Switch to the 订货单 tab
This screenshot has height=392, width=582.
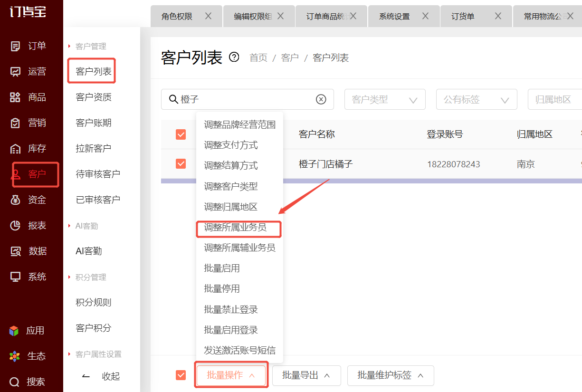463,16
